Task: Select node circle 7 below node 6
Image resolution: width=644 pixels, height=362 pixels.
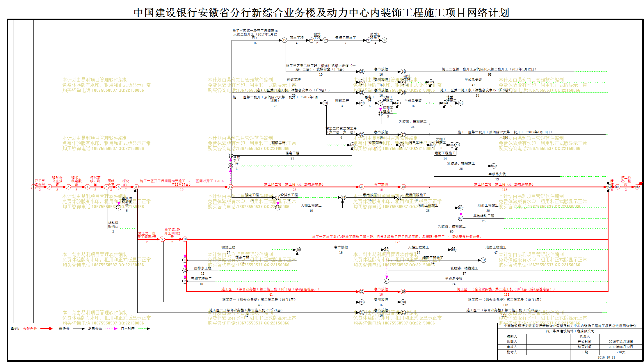Action: click(x=119, y=208)
